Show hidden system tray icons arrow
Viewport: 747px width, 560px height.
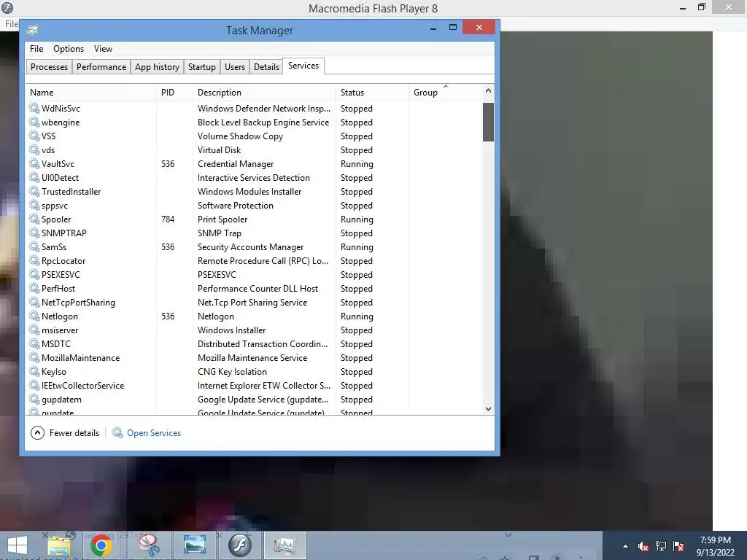click(x=625, y=546)
